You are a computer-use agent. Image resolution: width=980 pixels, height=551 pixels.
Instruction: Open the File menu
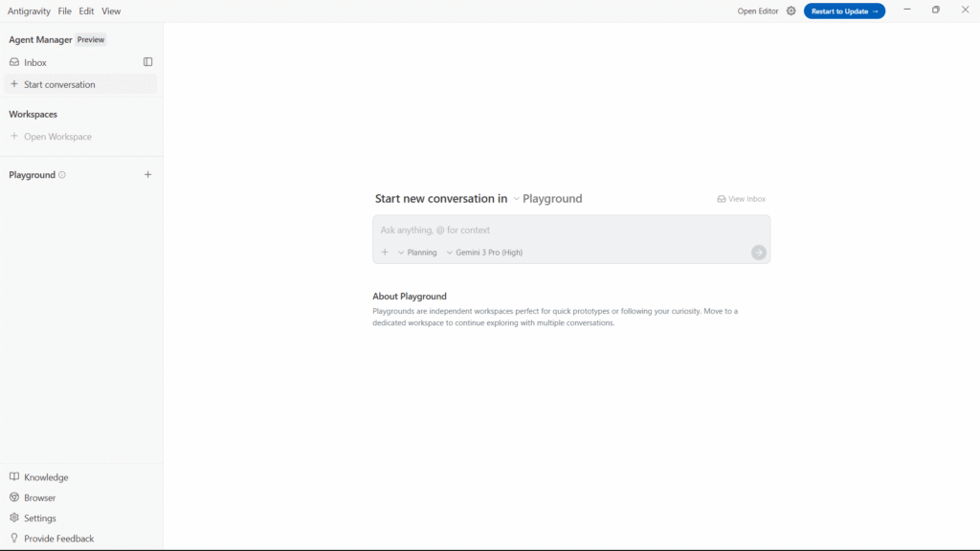pyautogui.click(x=64, y=11)
